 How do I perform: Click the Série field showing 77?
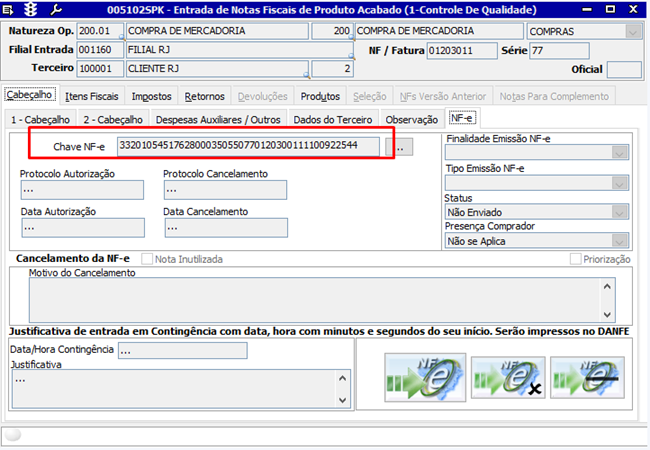[x=559, y=51]
